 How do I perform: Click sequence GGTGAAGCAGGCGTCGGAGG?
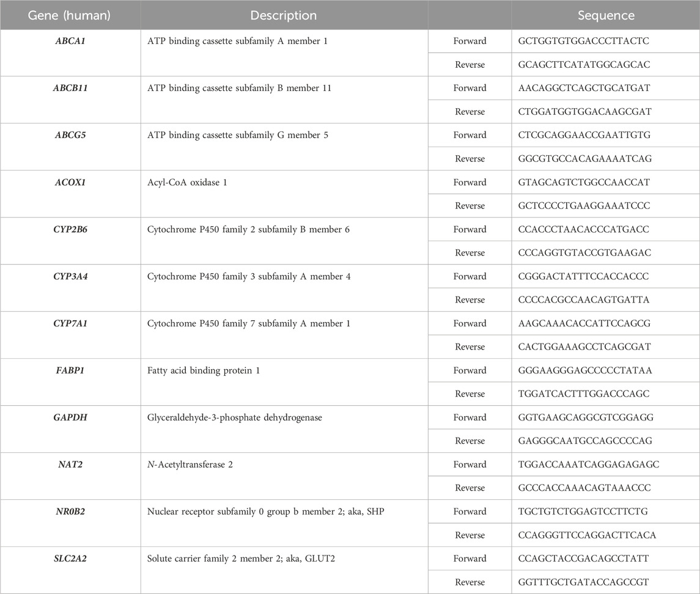(x=586, y=417)
